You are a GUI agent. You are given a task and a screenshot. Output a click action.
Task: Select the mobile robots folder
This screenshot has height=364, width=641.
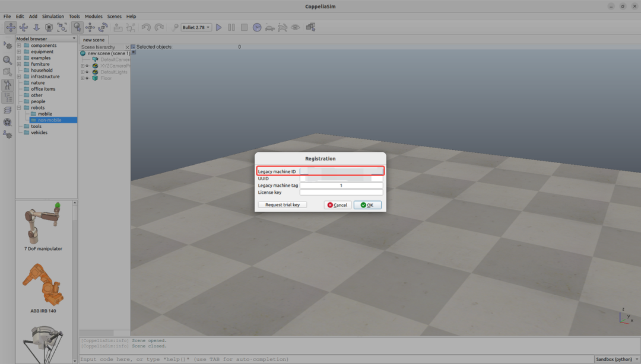coord(45,114)
